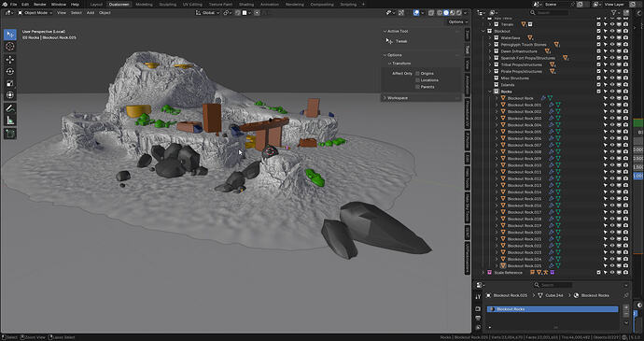Viewport: 644px width, 341px height.
Task: Toggle proportional editing icon
Action: (x=257, y=13)
